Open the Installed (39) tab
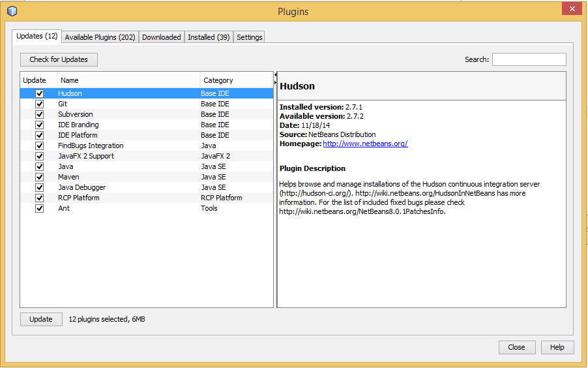Screen dimensions: 588x368 pyautogui.click(x=209, y=37)
